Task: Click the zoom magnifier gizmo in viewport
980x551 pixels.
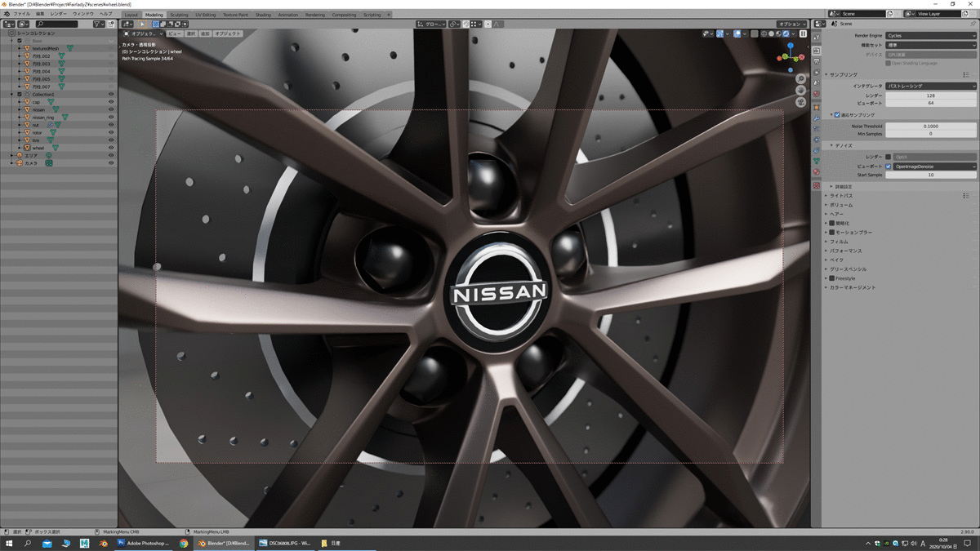Action: pos(800,79)
